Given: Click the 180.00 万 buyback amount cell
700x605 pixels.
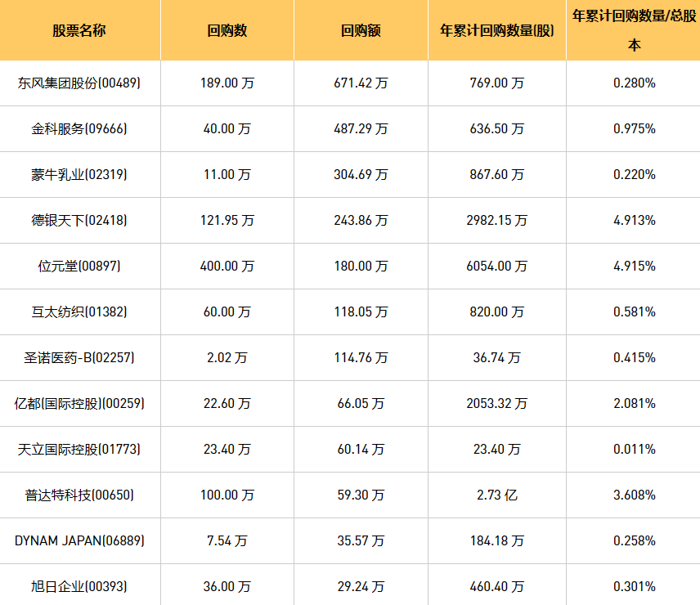Looking at the screenshot, I should [361, 267].
